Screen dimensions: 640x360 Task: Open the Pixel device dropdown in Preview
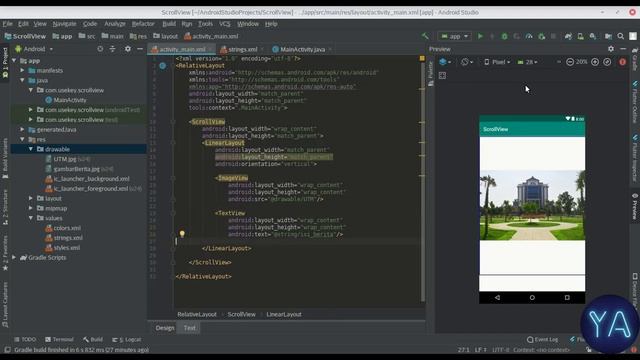pos(497,62)
